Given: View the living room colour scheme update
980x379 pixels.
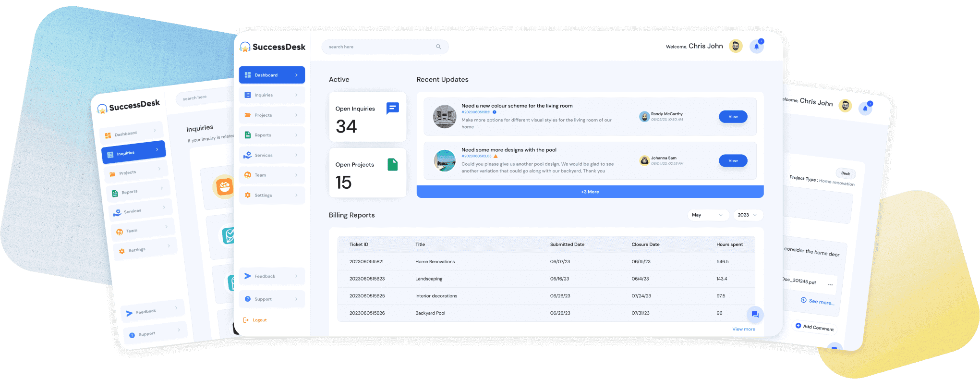Looking at the screenshot, I should coord(732,117).
